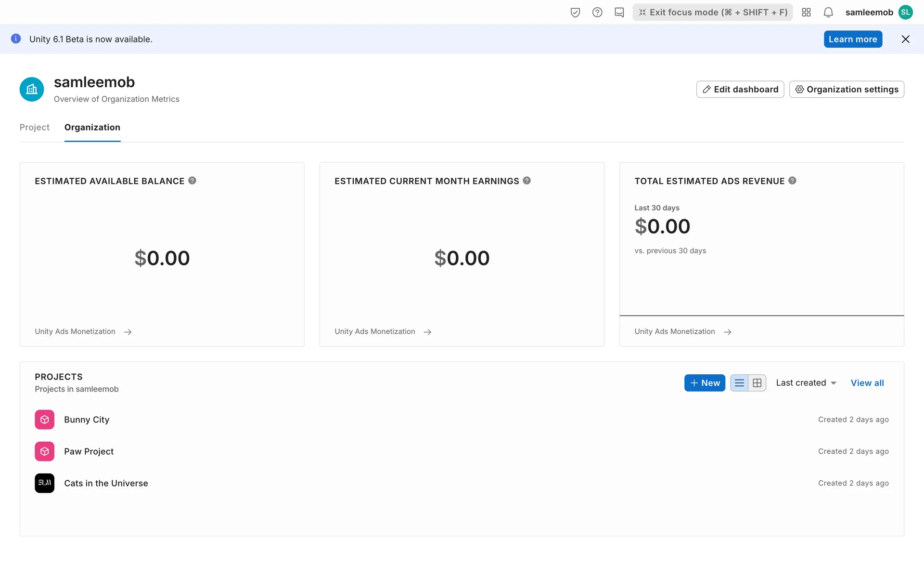Click the Cats in the Universe project thumbnail

tap(44, 483)
